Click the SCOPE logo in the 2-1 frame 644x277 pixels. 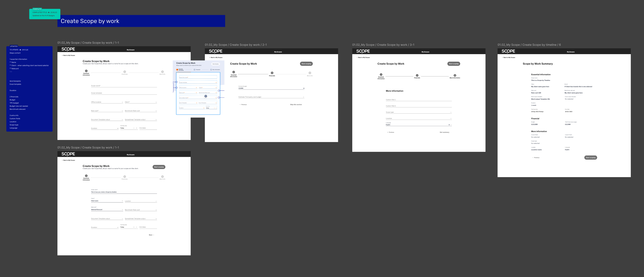click(216, 51)
